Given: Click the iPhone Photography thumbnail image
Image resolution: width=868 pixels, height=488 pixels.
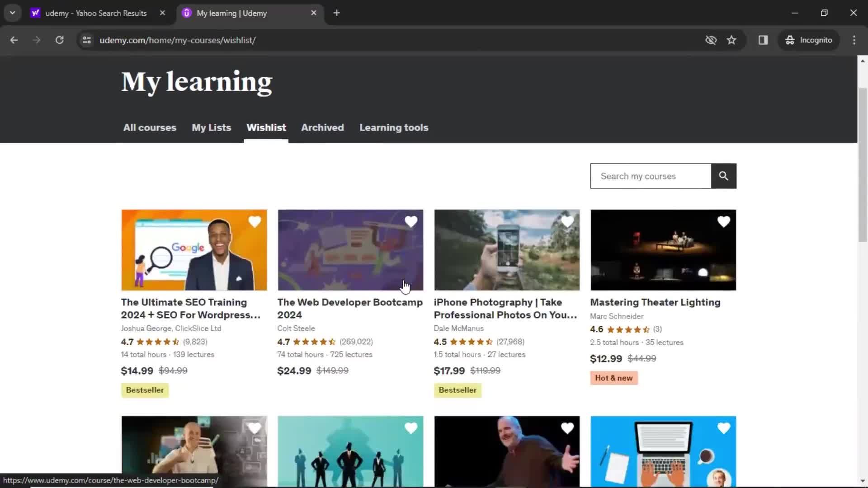Looking at the screenshot, I should [x=507, y=250].
